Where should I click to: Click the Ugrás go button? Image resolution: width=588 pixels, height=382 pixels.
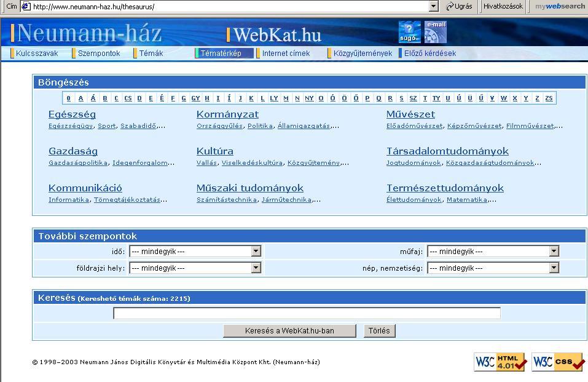click(458, 6)
